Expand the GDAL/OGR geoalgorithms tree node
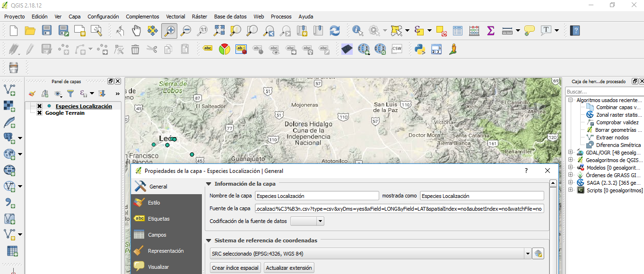The width and height of the screenshot is (644, 274). [571, 153]
